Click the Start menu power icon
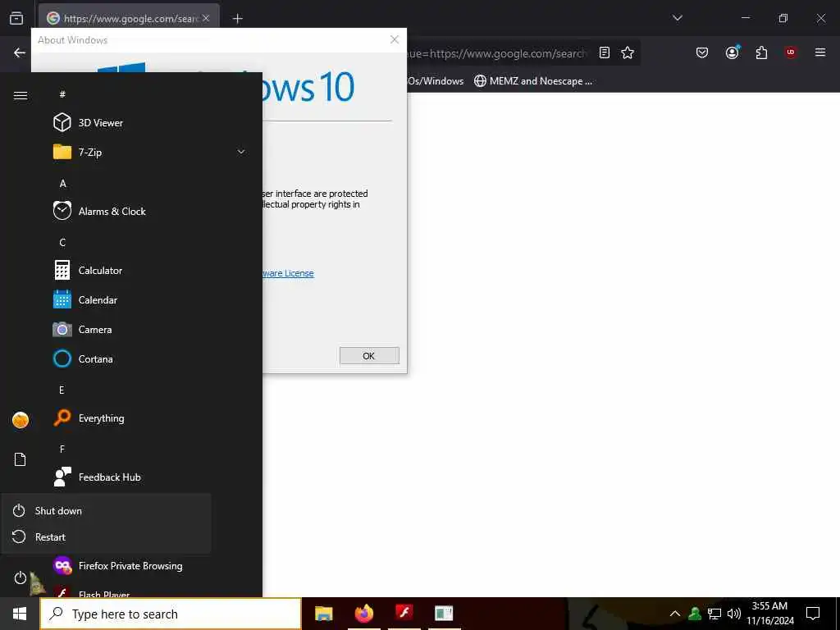This screenshot has height=630, width=840. 20,577
